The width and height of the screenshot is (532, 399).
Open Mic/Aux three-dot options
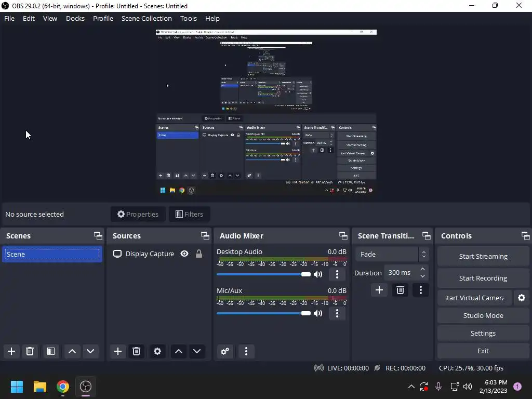coord(337,313)
